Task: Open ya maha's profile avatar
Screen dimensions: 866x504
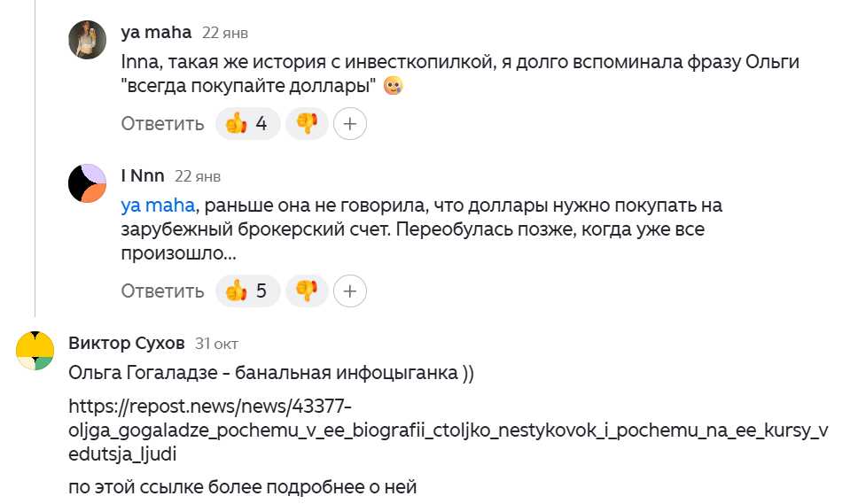Action: [88, 40]
